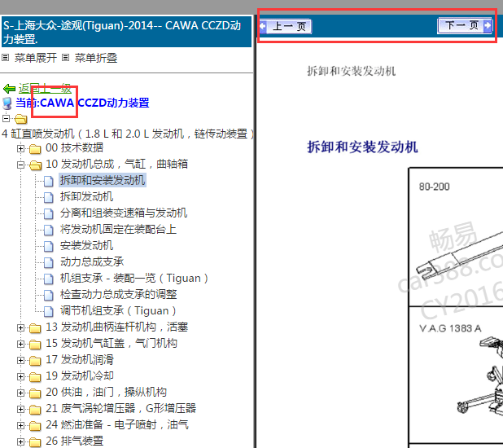Screen dimensions: 503x448
Task: Open 检查动力总成支承的调整
Action: point(119,295)
